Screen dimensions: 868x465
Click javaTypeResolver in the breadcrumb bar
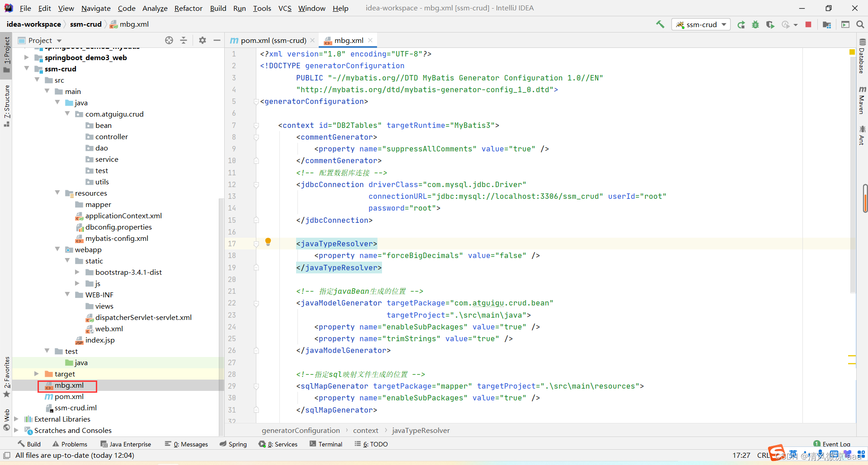[421, 430]
